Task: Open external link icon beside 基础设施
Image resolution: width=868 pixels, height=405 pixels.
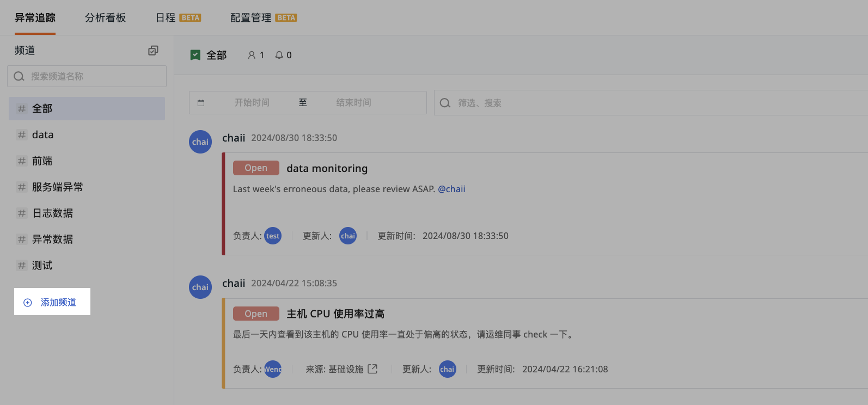Action: (372, 369)
